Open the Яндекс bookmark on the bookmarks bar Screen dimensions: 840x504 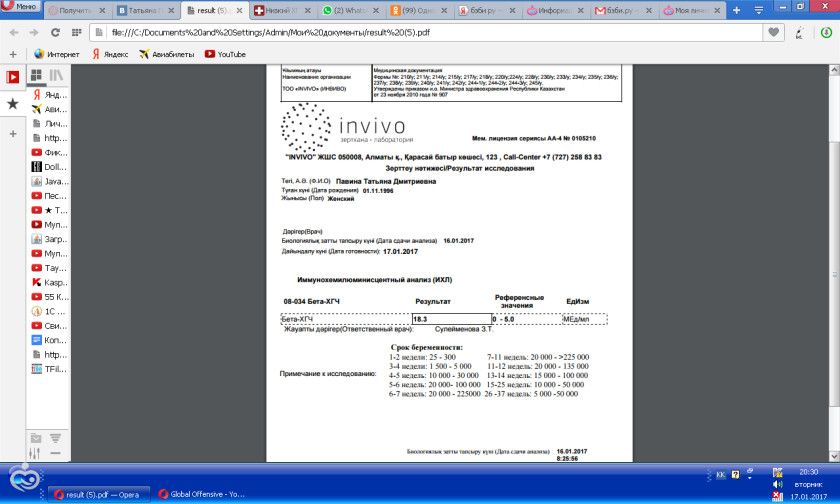coord(110,54)
